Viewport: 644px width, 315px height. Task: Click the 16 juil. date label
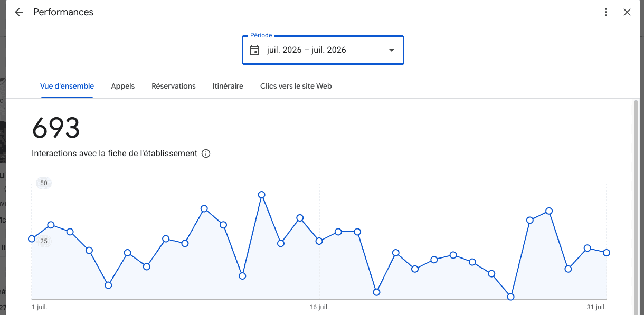319,307
